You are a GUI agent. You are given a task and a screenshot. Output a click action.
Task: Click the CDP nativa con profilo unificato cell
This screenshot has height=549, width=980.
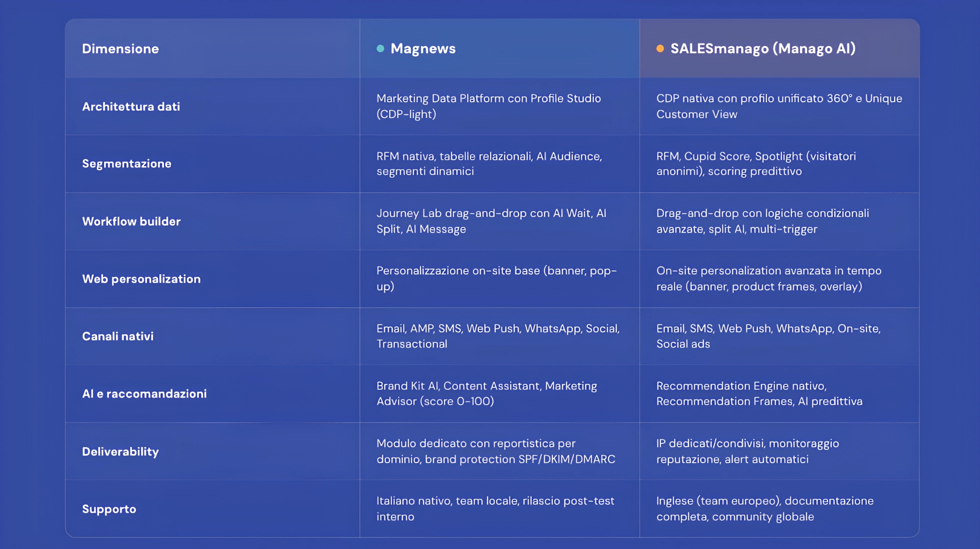779,106
